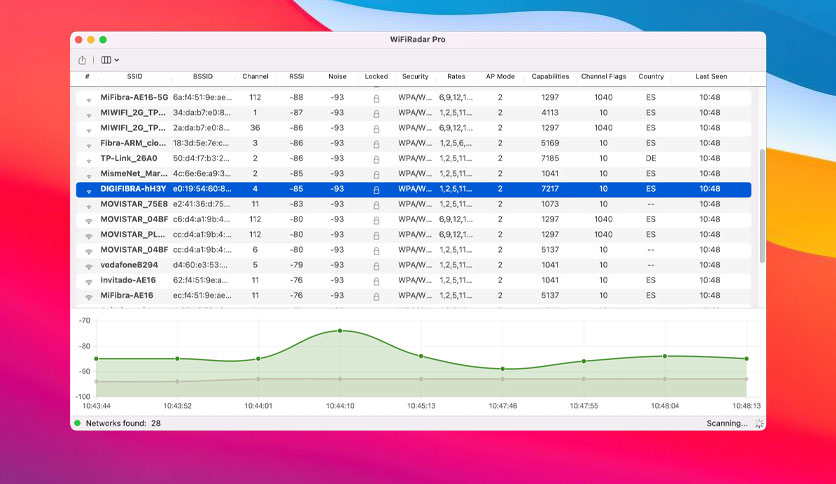The width and height of the screenshot is (836, 484).
Task: Click the green scanning status indicator dot
Action: [x=77, y=423]
